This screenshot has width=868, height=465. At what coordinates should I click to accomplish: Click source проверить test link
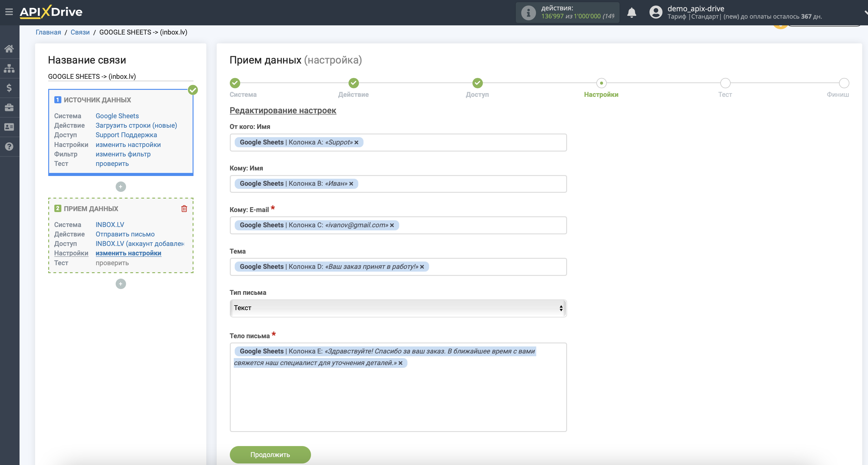[112, 163]
